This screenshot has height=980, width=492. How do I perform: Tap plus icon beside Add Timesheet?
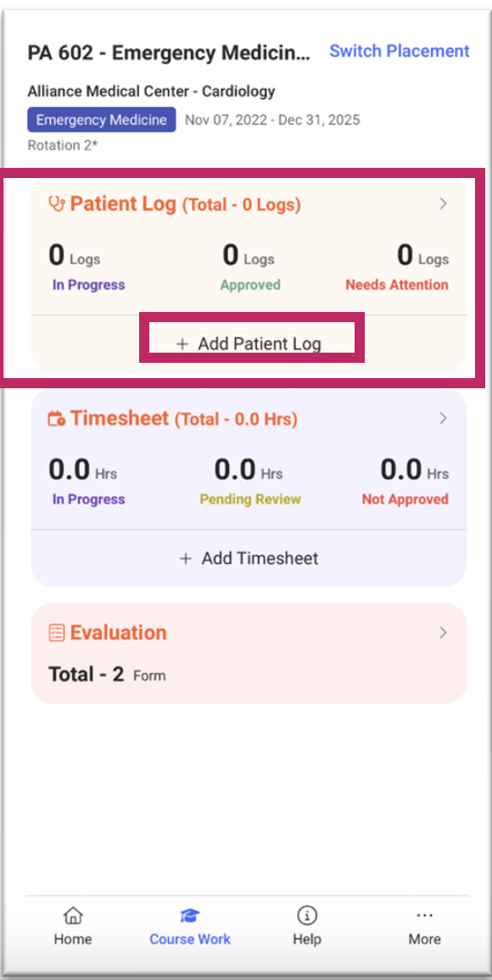pyautogui.click(x=185, y=558)
